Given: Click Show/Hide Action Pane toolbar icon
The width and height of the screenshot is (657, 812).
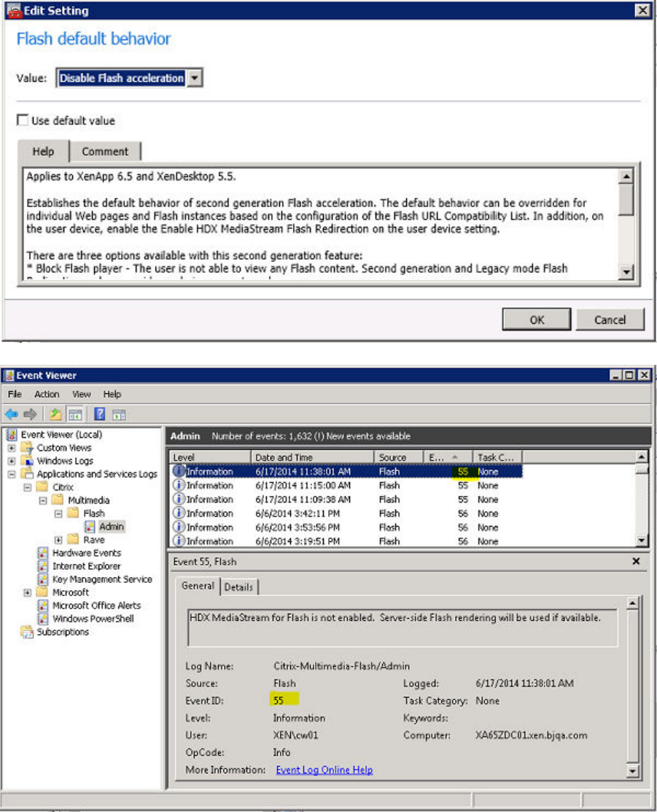Looking at the screenshot, I should 120,414.
